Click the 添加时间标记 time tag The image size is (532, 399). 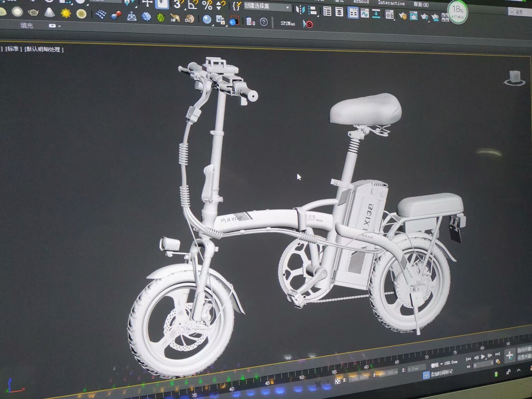(442, 373)
